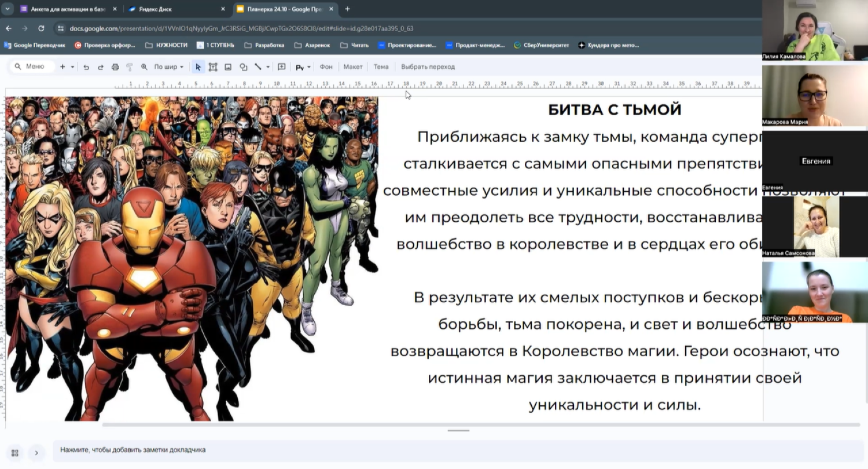Expand the slide filmstrip panel arrow

click(36, 453)
